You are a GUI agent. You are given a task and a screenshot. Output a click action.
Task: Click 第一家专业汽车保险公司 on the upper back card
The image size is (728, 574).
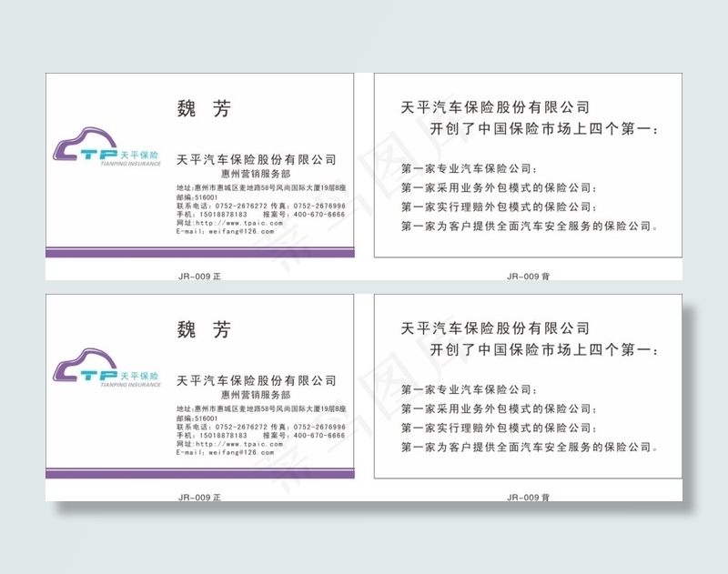point(469,168)
